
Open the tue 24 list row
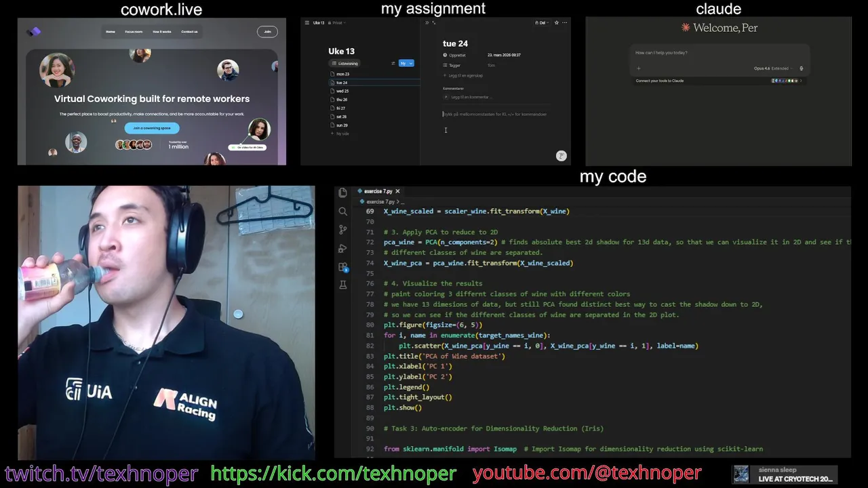pos(375,83)
